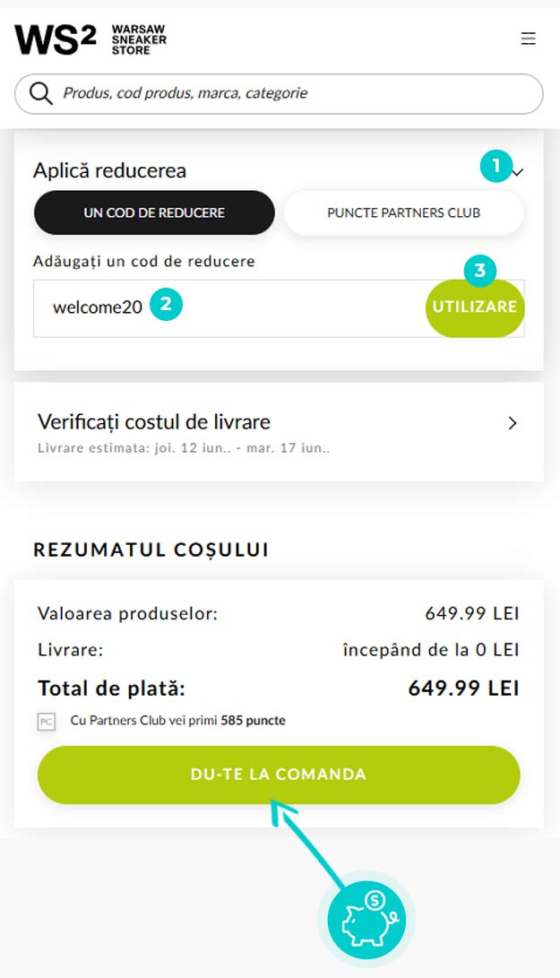Click the piggy bank savings icon
Viewport: 560px width, 978px height.
pyautogui.click(x=366, y=917)
